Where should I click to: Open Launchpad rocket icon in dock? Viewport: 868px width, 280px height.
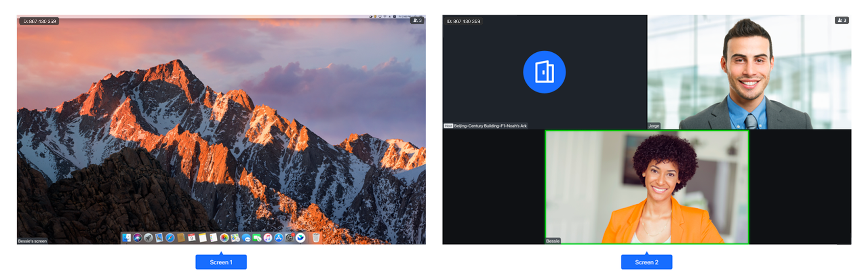tap(148, 238)
